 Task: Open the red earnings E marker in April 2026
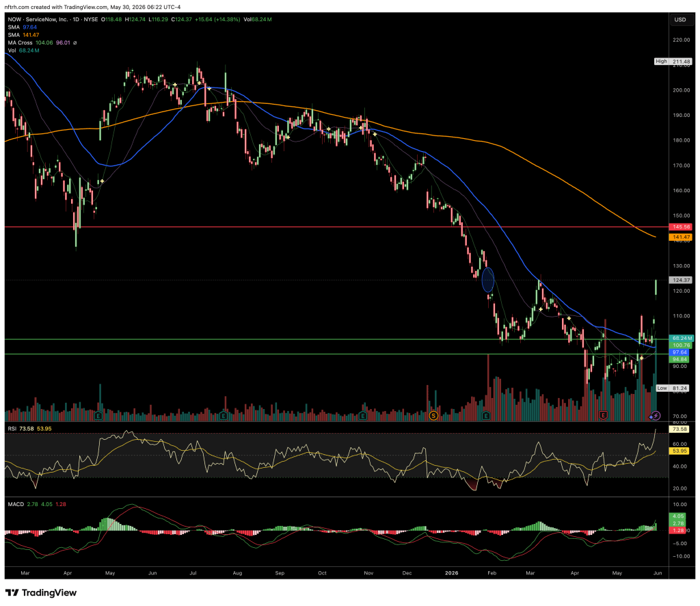603,416
